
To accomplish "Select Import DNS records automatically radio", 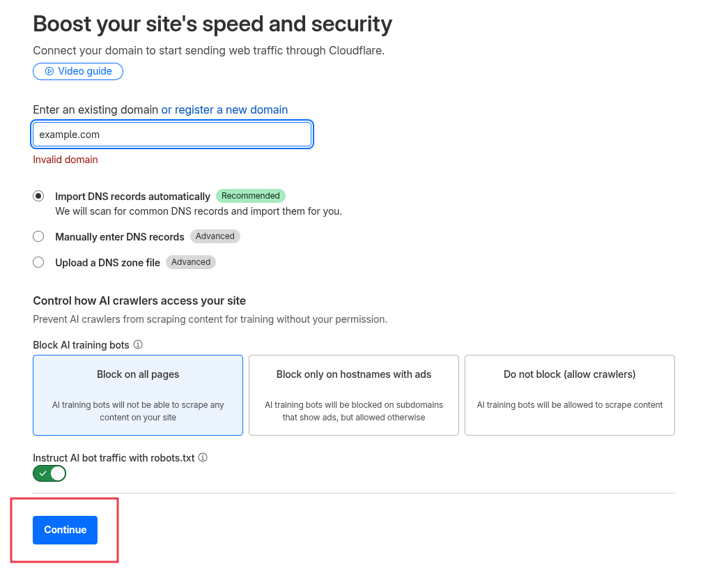I will [x=38, y=196].
